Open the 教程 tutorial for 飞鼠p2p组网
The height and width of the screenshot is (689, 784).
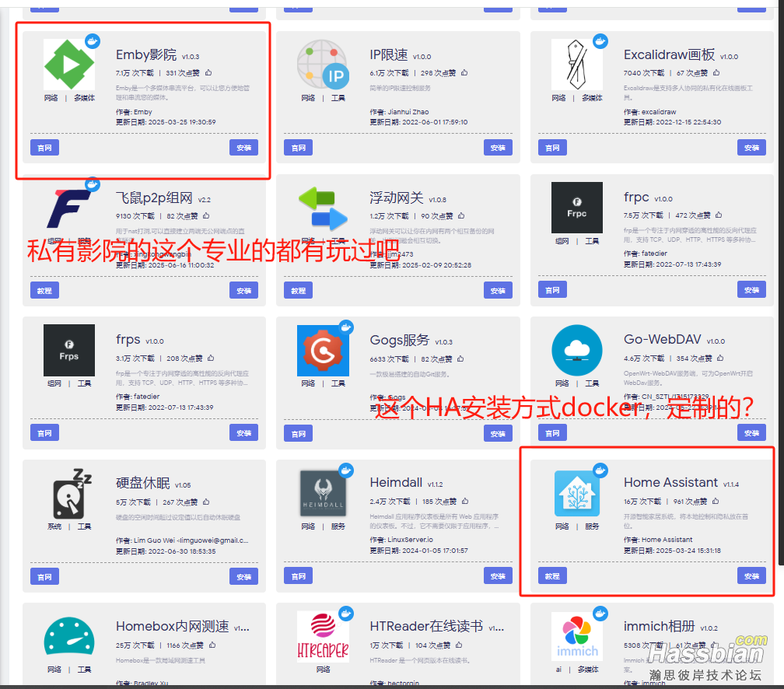44,291
